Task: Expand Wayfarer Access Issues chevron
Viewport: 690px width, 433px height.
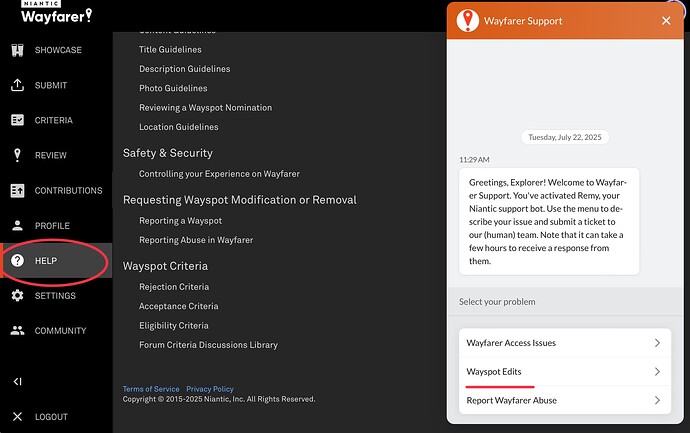Action: 657,343
